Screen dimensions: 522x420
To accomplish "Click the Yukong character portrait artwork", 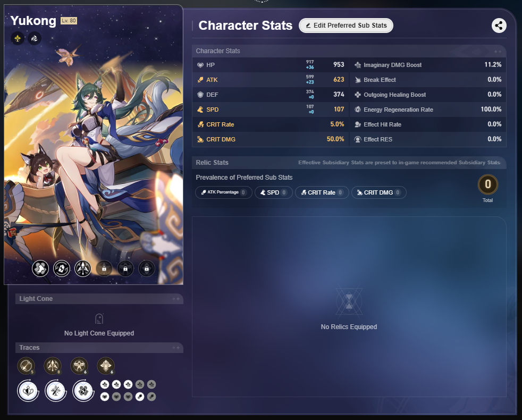I will [x=94, y=145].
